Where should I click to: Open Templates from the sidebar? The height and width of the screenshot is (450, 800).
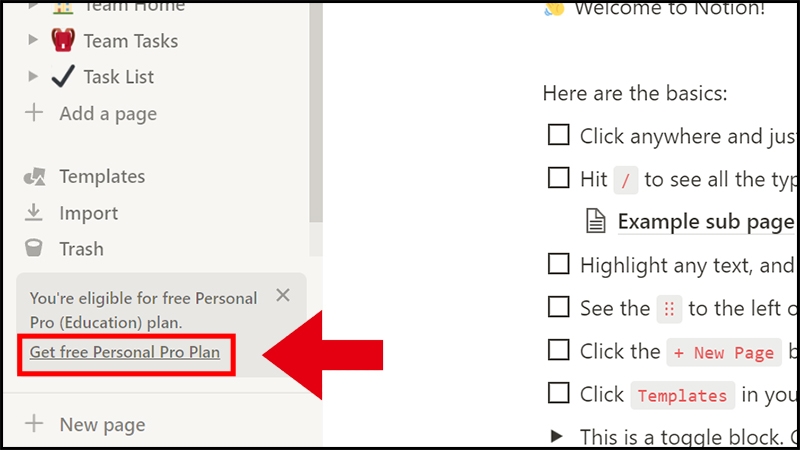101,177
